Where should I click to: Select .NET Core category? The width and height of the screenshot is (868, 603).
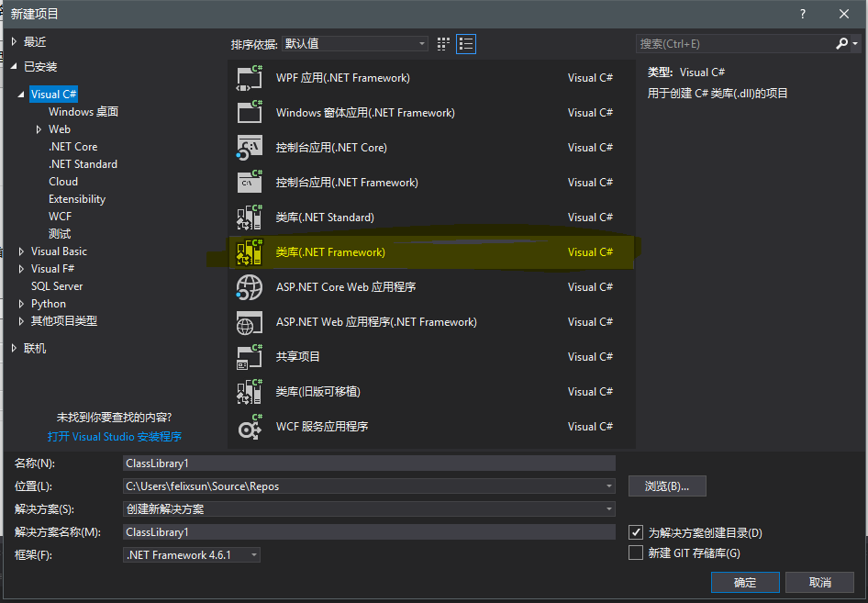pyautogui.click(x=73, y=147)
